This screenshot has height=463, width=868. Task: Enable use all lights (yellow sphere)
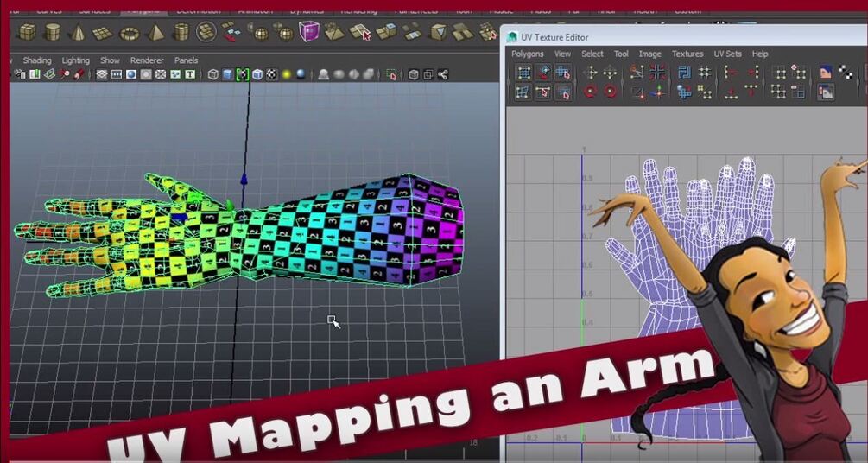287,74
